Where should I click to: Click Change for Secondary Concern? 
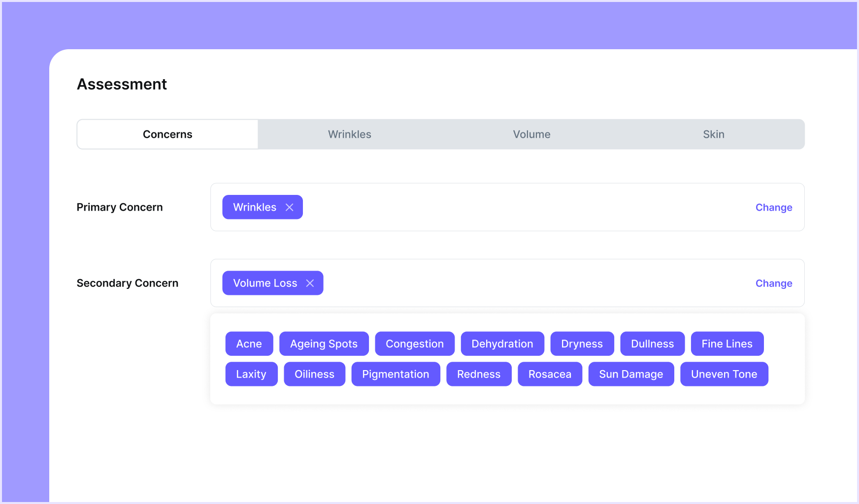(x=774, y=283)
